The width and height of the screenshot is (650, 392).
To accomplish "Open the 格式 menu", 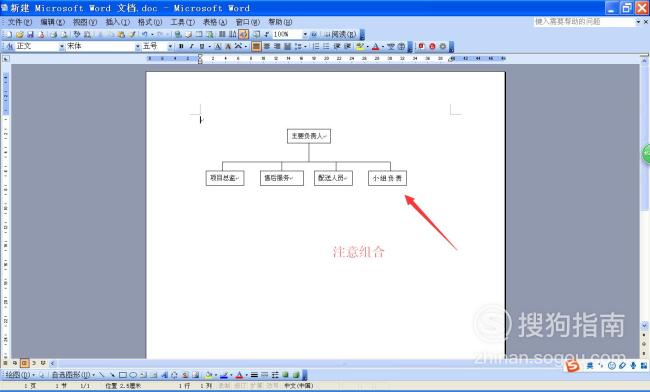I will coord(150,22).
